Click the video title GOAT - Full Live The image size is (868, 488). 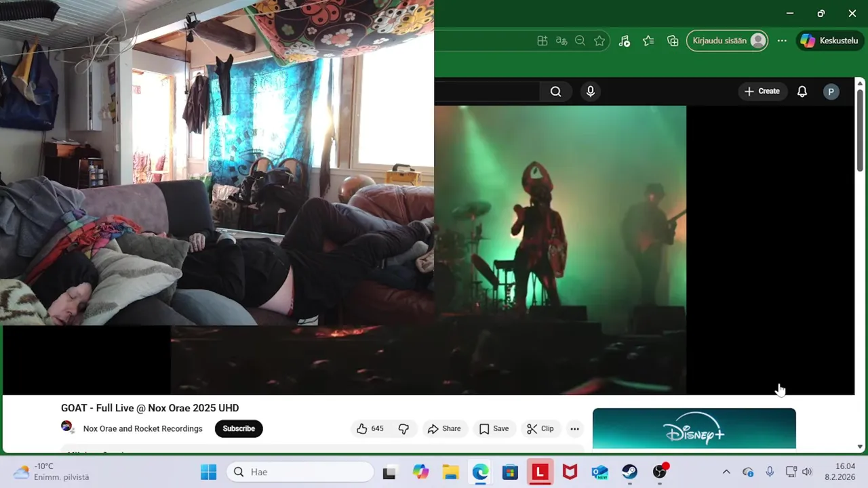[x=150, y=408]
